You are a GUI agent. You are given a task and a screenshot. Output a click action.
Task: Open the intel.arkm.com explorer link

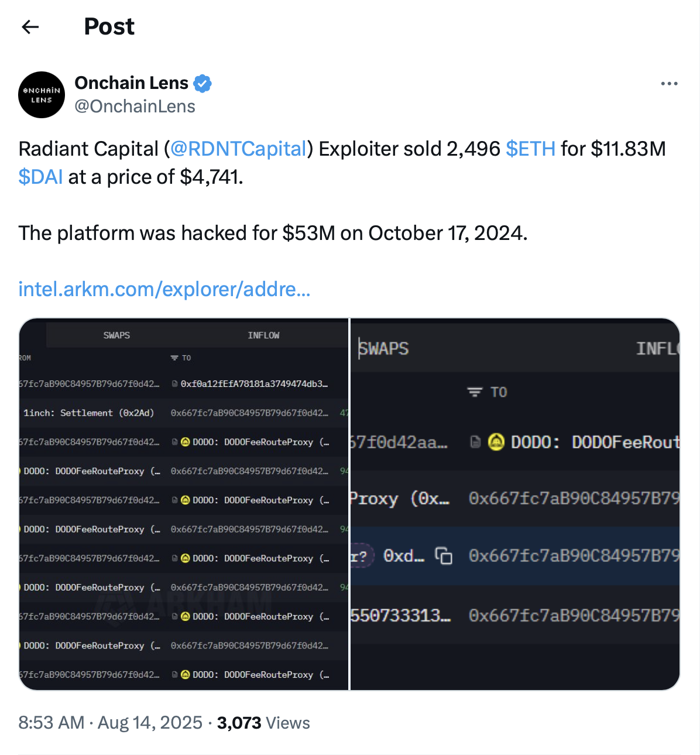[x=164, y=289]
